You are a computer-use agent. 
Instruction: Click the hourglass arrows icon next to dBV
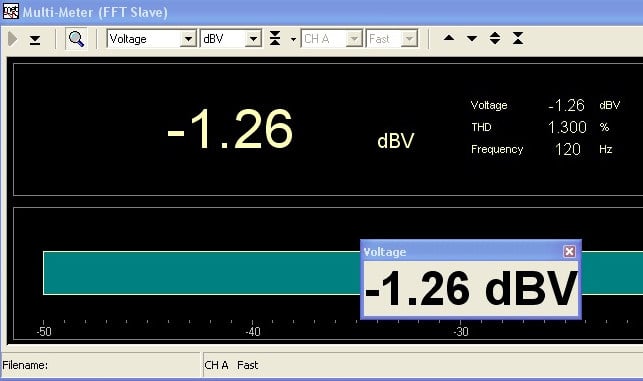[275, 39]
